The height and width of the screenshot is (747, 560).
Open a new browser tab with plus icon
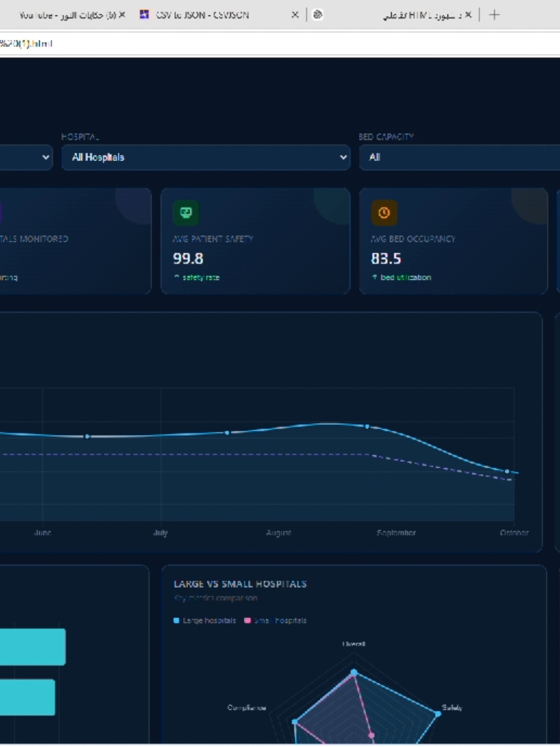(493, 15)
